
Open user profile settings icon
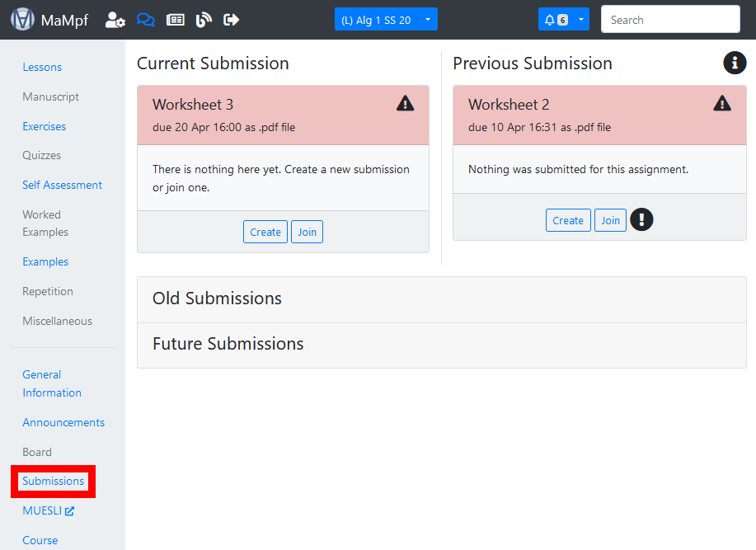(115, 20)
